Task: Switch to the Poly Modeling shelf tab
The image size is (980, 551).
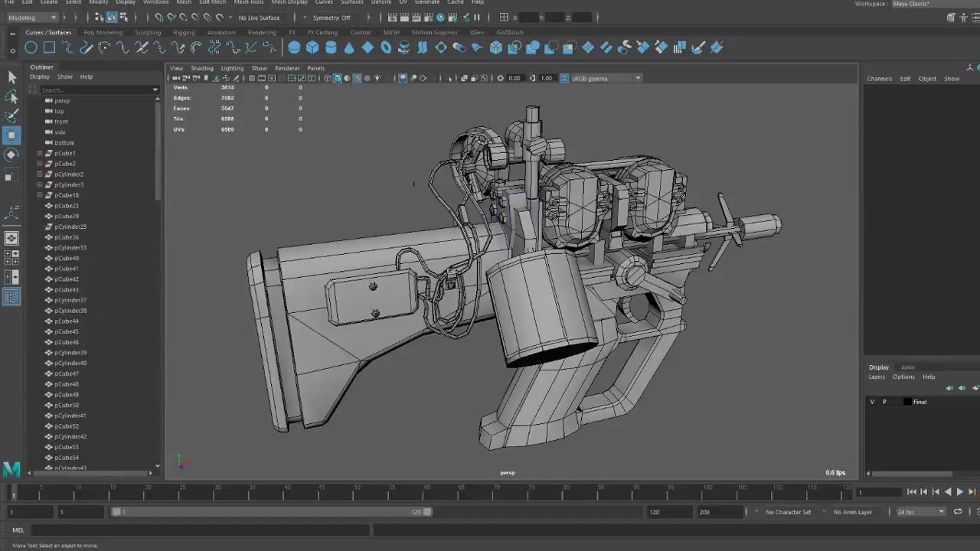Action: [x=103, y=32]
